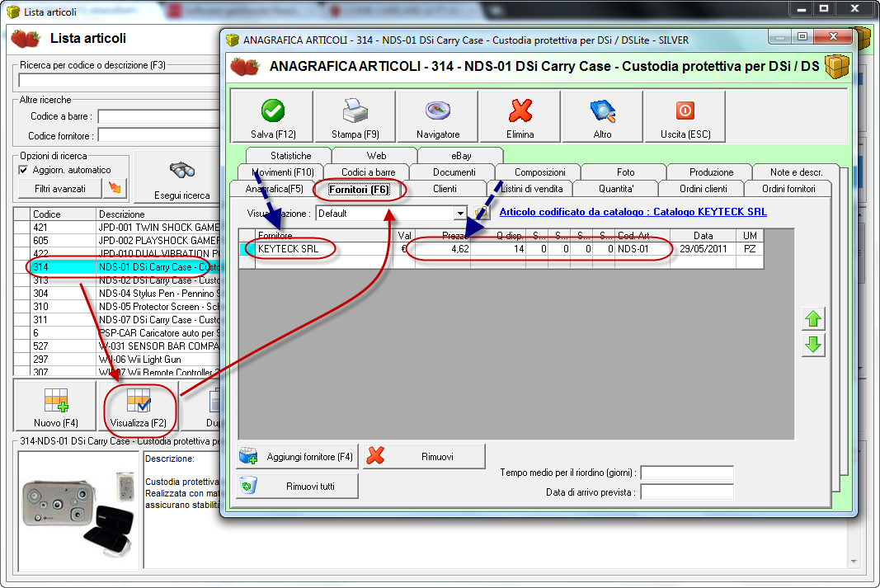
Task: Click the price cell 4,62
Action: click(x=442, y=248)
